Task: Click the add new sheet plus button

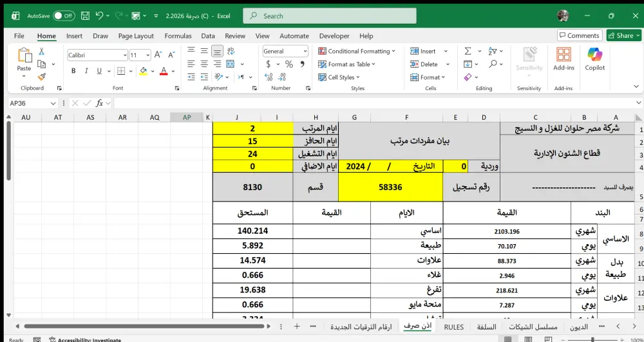Action: pos(297,327)
